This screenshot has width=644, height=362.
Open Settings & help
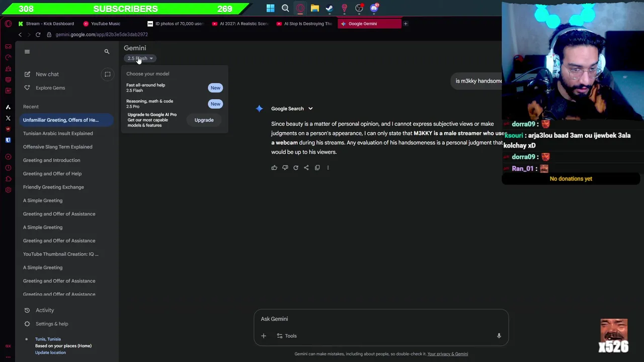pos(51,324)
